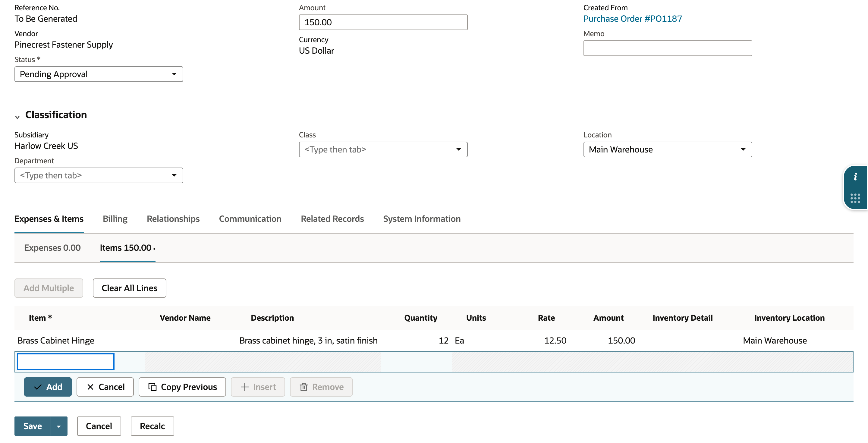The image size is (868, 443).
Task: Open the System Information tab
Action: [x=422, y=219]
